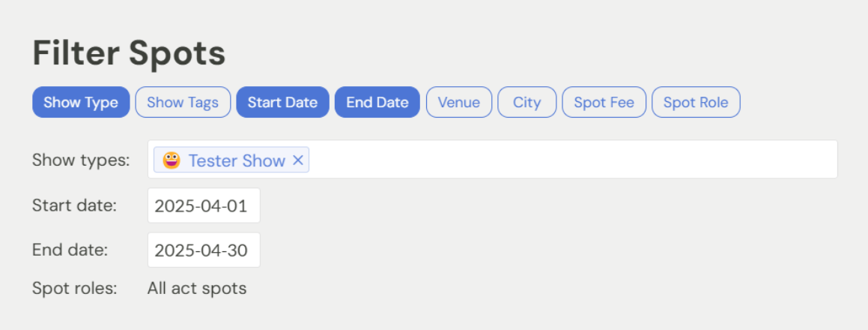Click the "Spot roles:" label
The height and width of the screenshot is (330, 868).
[75, 288]
